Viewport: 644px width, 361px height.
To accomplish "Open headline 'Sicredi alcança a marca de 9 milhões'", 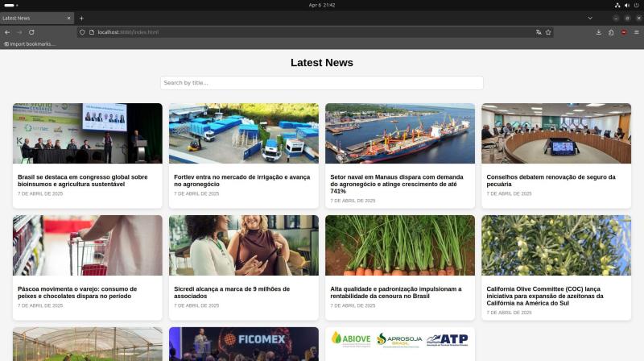I will 232,293.
